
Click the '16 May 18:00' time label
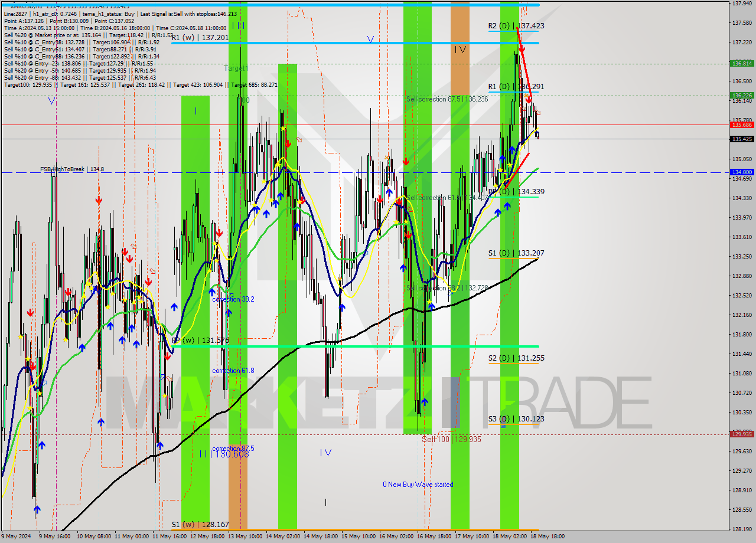coord(434,537)
